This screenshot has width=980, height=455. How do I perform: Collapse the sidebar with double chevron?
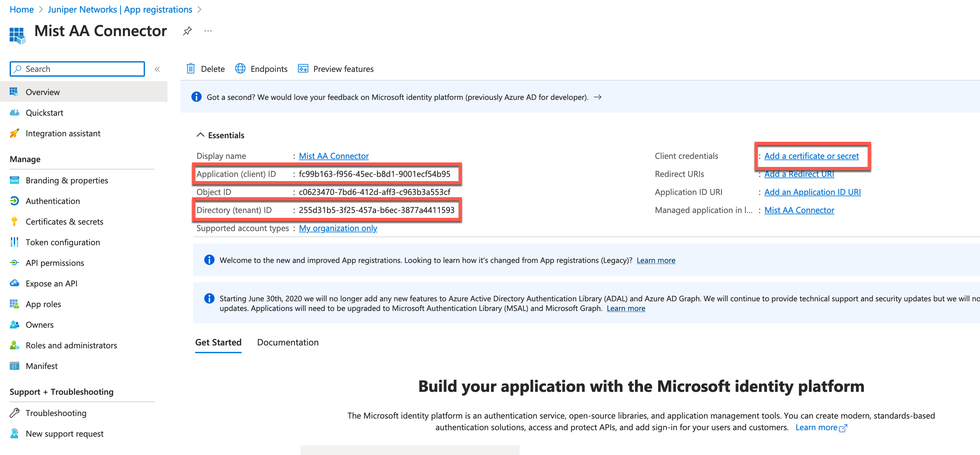pyautogui.click(x=157, y=69)
